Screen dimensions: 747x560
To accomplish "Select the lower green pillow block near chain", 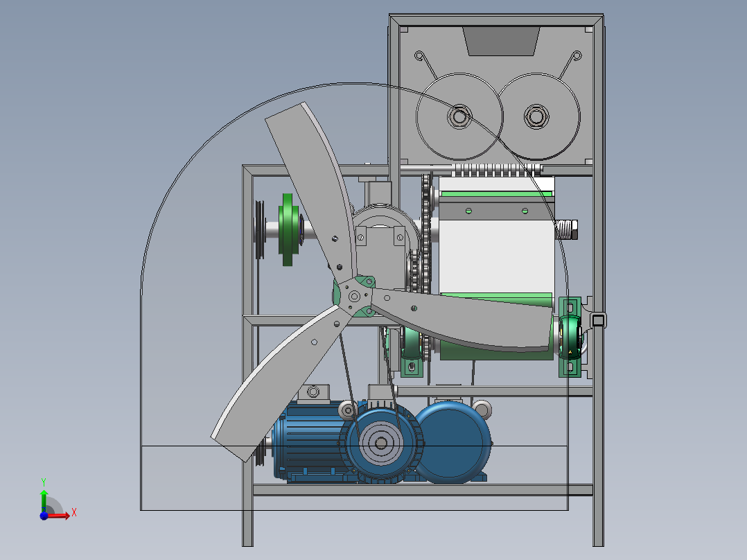I will coord(411,351).
